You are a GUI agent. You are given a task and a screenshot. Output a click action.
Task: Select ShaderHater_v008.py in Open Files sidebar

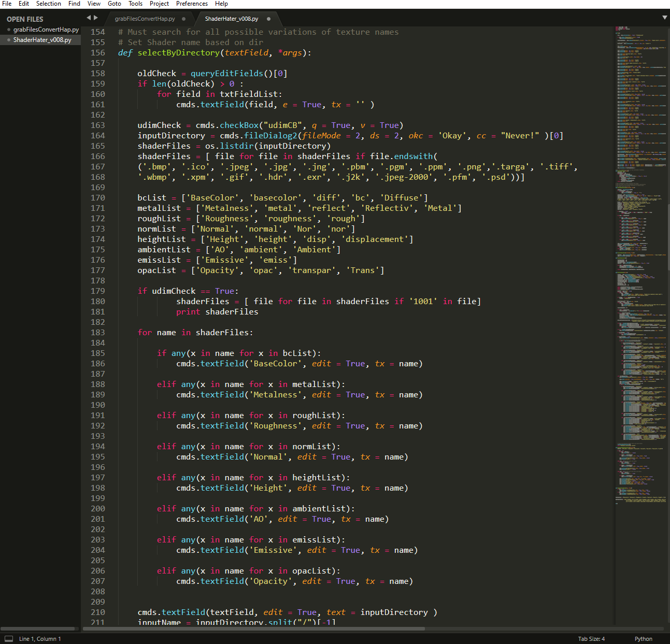point(42,40)
